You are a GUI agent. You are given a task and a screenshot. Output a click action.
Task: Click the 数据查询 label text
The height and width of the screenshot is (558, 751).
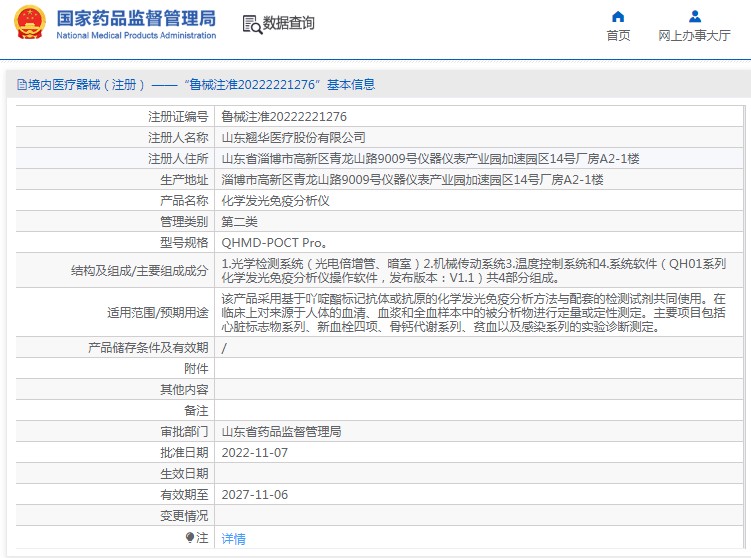(289, 23)
